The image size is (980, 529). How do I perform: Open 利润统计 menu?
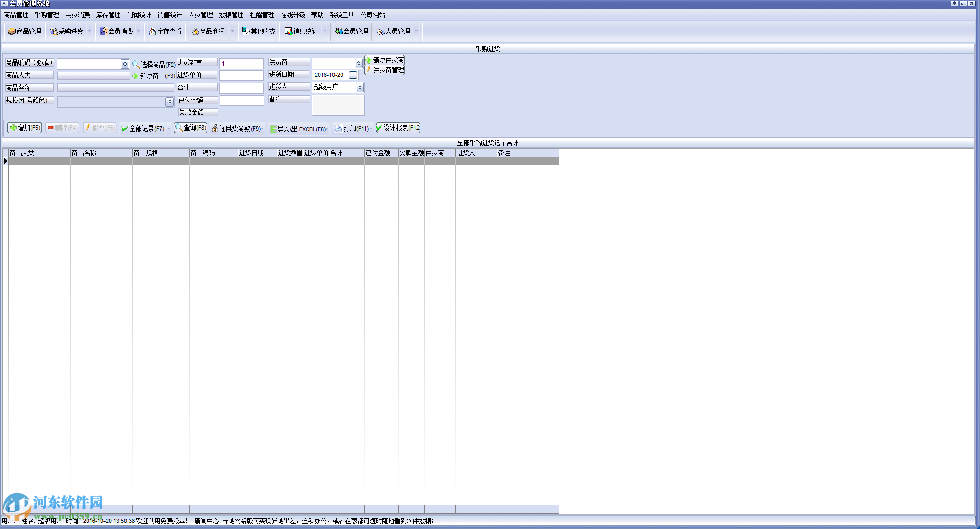pos(139,15)
